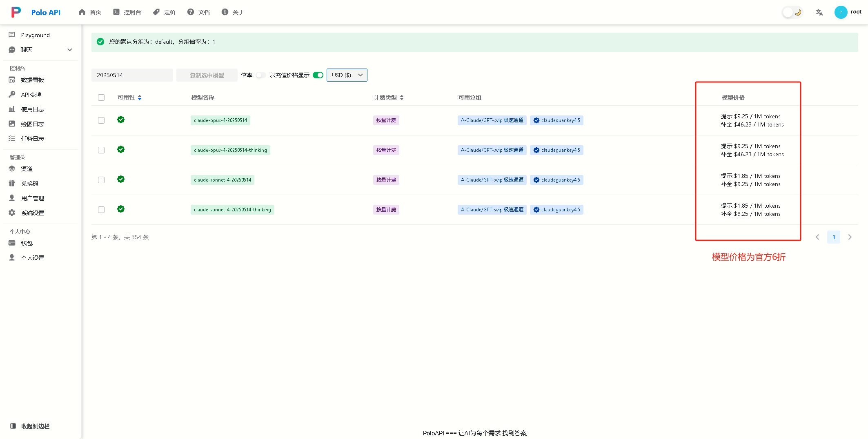Click the 收起侧边栏 collapse icon
Viewport: 868px width, 439px height.
point(13,426)
